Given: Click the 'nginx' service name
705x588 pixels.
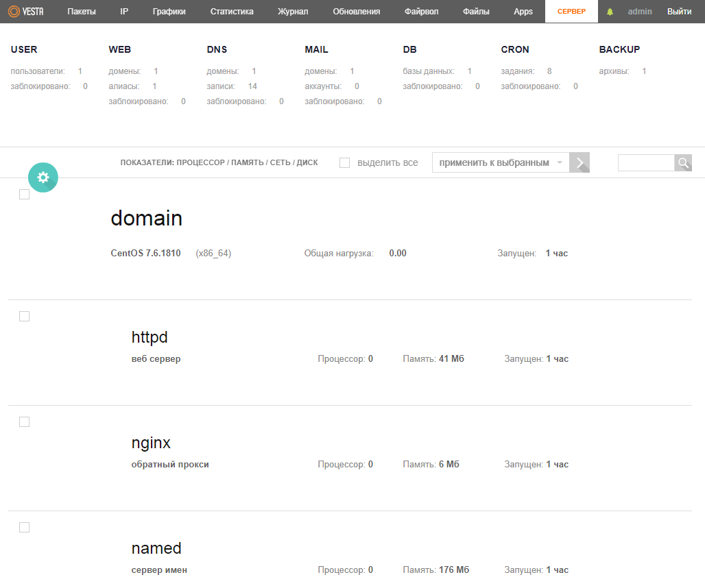Looking at the screenshot, I should (151, 443).
